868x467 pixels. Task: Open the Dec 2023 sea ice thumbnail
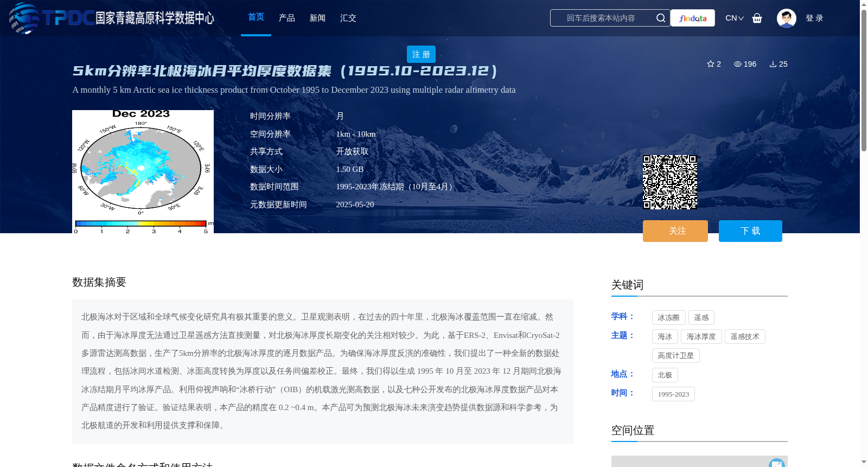(x=143, y=171)
